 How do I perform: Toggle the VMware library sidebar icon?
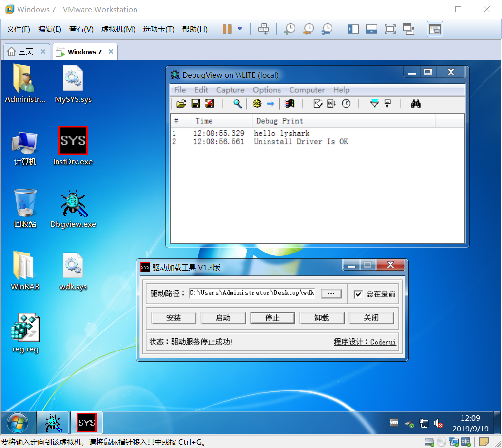(x=353, y=29)
